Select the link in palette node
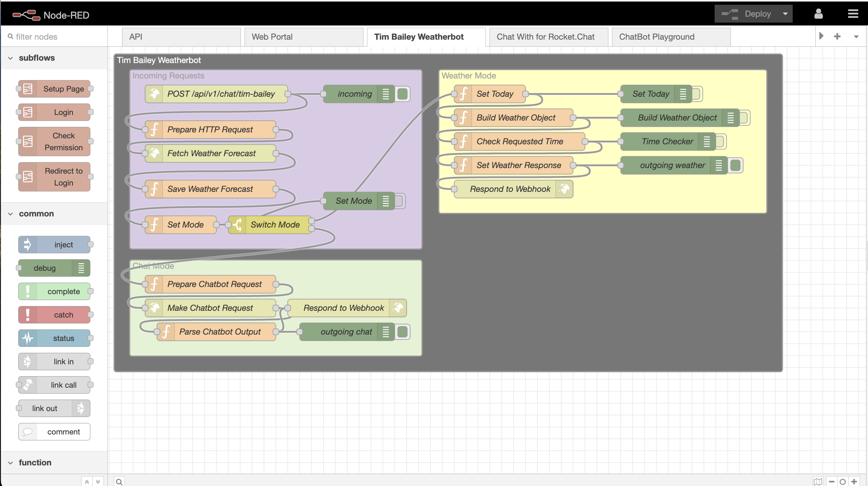The width and height of the screenshot is (868, 486). (54, 362)
